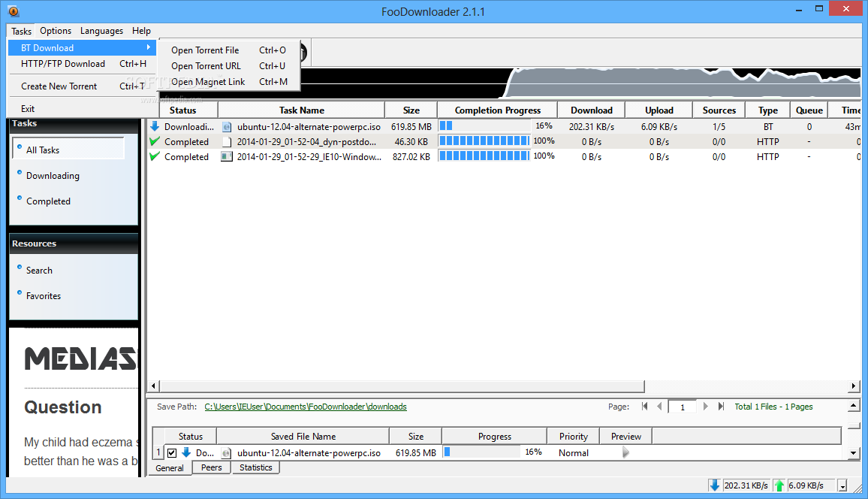Open the status bar speed dropdown button
The width and height of the screenshot is (868, 499).
click(x=842, y=486)
